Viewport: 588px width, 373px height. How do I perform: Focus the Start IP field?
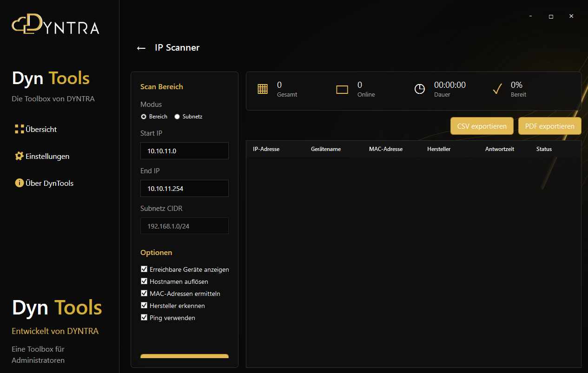point(185,151)
